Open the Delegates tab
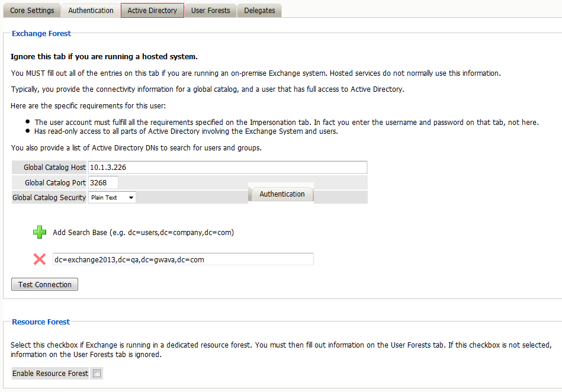The image size is (562, 392). [x=259, y=11]
